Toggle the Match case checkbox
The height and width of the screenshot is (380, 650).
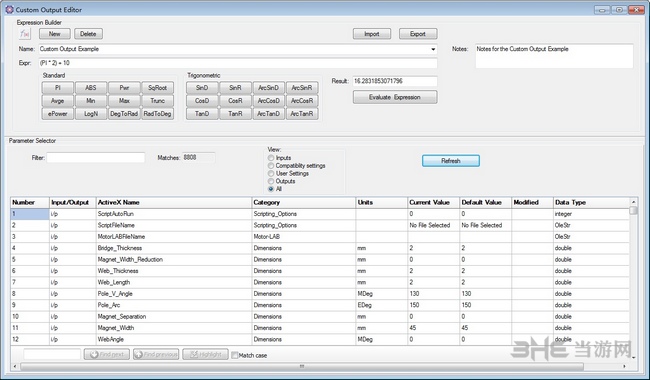(235, 355)
